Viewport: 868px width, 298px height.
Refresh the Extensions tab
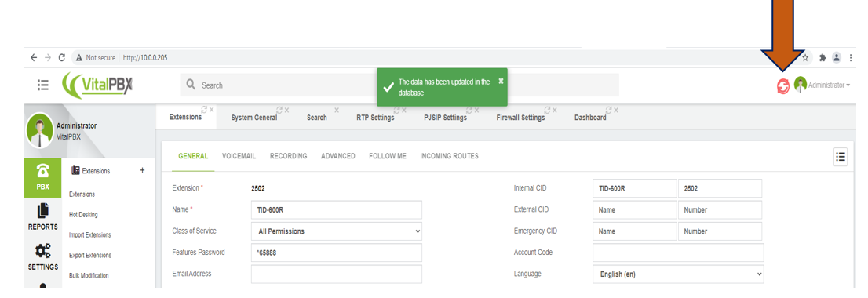tap(204, 110)
